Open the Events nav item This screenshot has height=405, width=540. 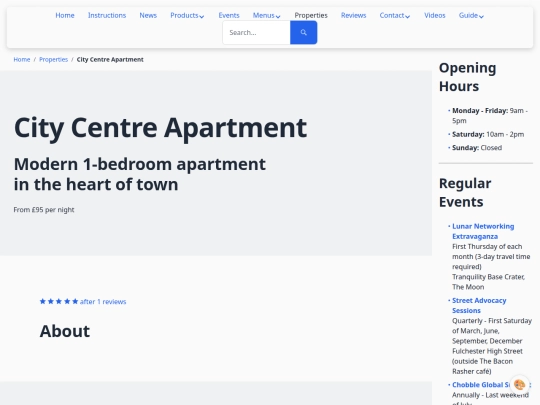[229, 15]
